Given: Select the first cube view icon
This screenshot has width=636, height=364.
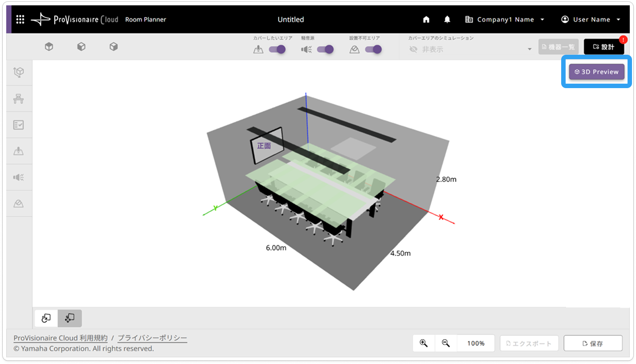Looking at the screenshot, I should tap(49, 47).
